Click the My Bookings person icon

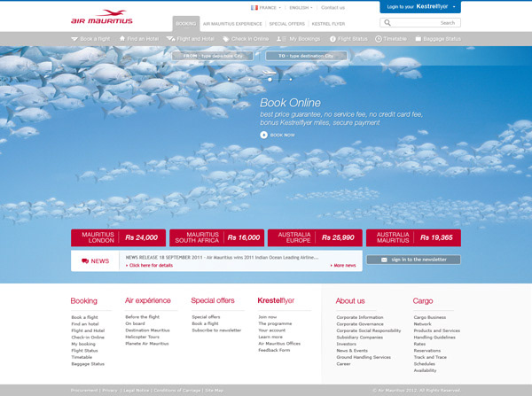(281, 39)
